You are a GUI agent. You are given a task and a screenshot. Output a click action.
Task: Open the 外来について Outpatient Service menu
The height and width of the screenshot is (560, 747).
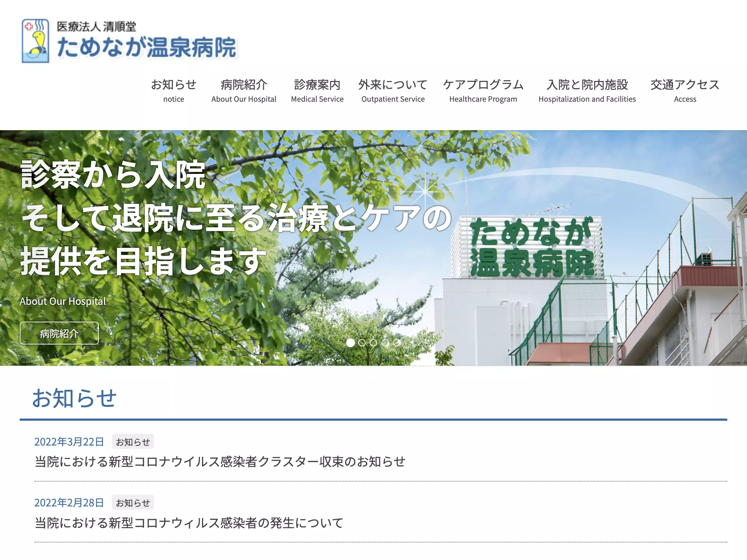coord(393,91)
